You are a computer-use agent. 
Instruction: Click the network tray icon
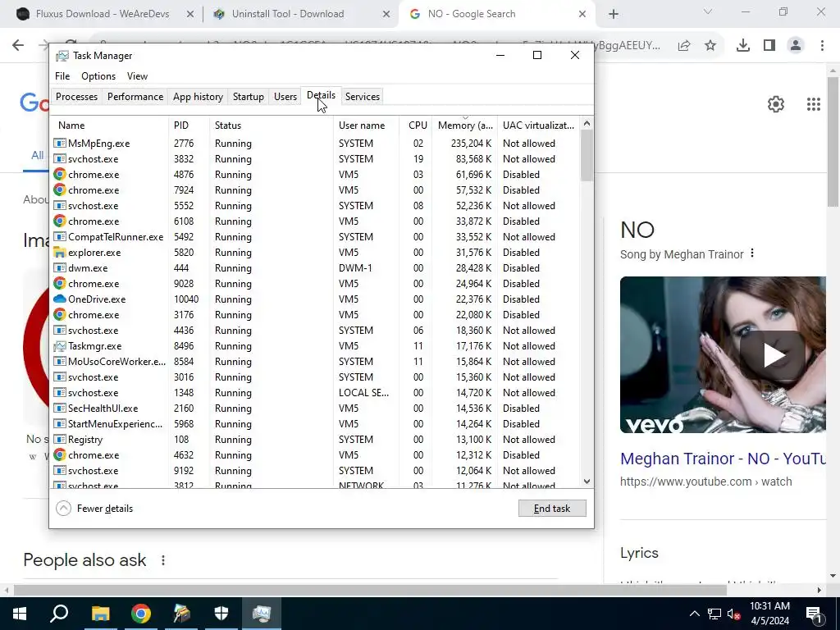[x=714, y=614]
